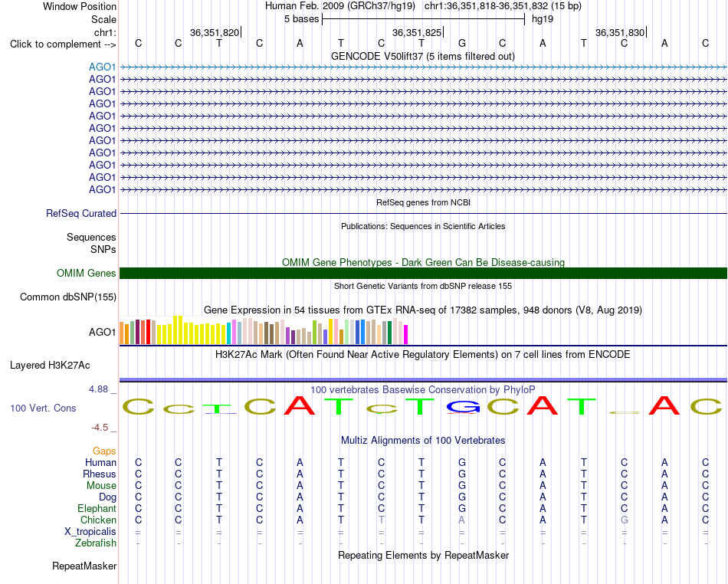Screen dimensions: 728x584
Task: Click the G base in the Rhesus alignment row
Action: tap(462, 474)
